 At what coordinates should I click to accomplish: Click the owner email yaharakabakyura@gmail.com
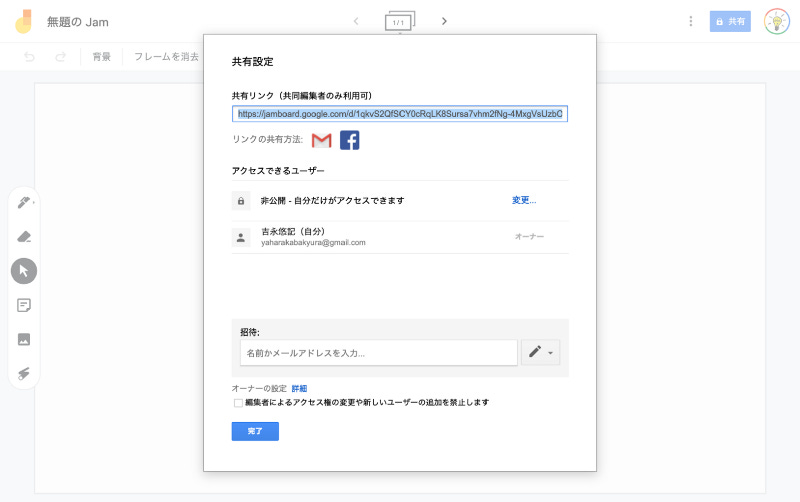pyautogui.click(x=313, y=243)
